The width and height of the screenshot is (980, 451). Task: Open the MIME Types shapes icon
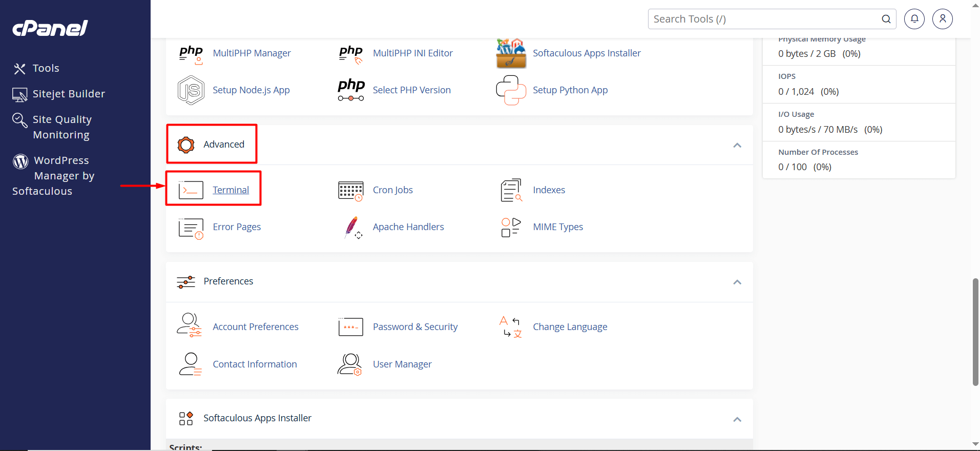click(x=511, y=227)
